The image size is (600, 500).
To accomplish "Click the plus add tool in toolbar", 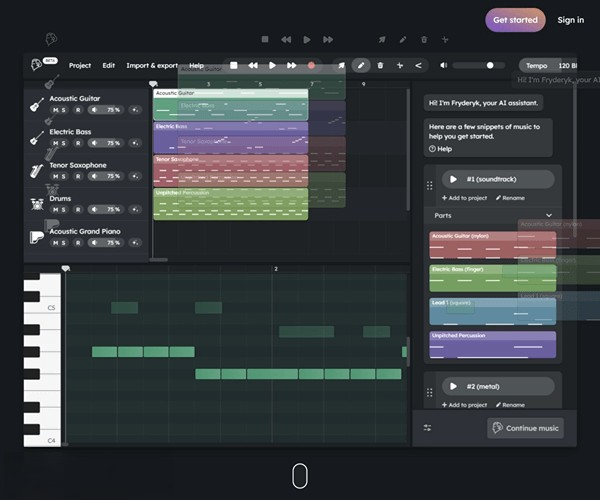I will (x=400, y=65).
